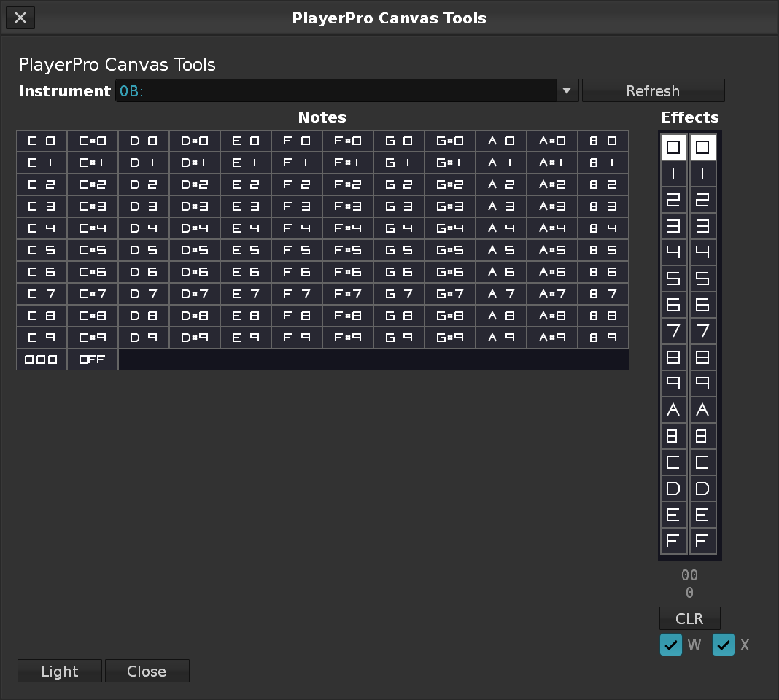
Task: Select note E 3 cell
Action: point(246,206)
